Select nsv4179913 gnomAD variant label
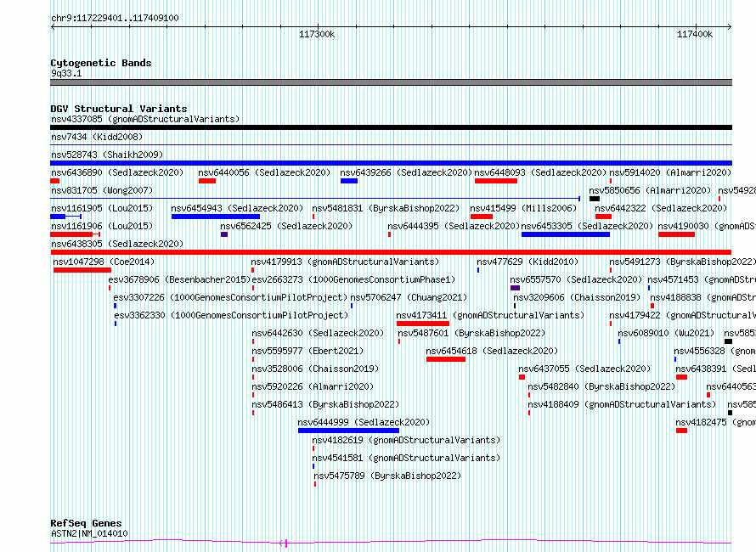The width and height of the screenshot is (756, 552). pyautogui.click(x=345, y=262)
